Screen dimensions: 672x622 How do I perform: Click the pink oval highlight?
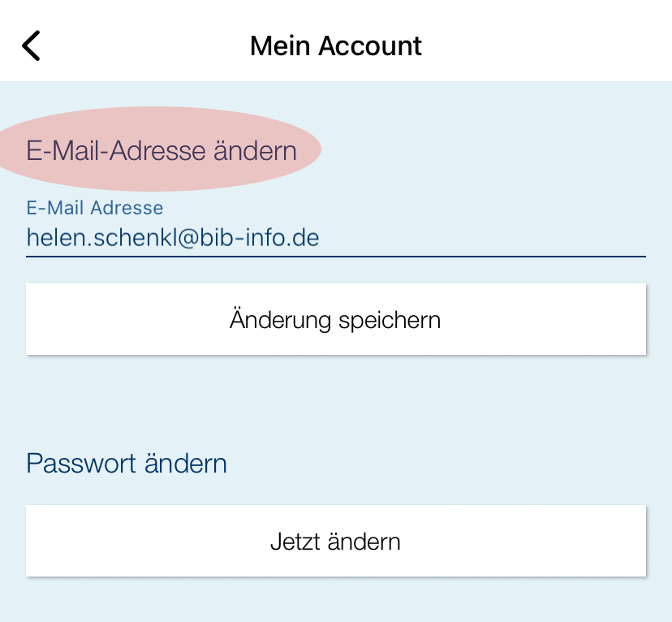point(162,150)
